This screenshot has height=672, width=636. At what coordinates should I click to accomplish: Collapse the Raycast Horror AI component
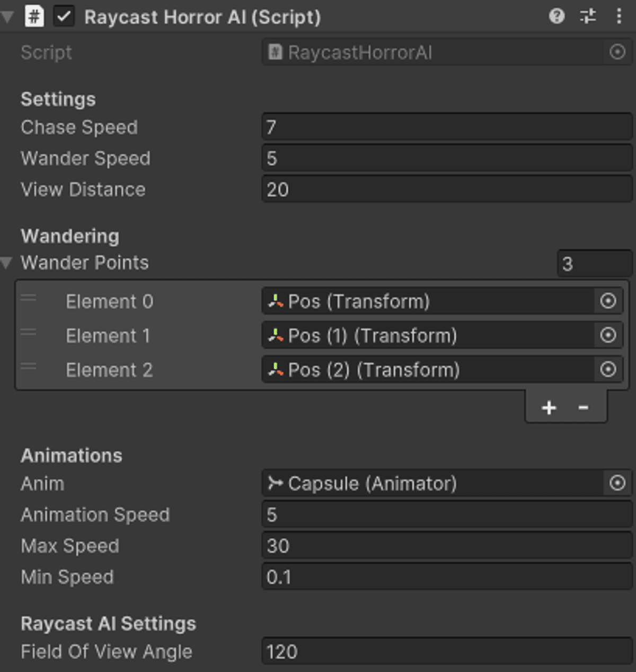tap(7, 16)
